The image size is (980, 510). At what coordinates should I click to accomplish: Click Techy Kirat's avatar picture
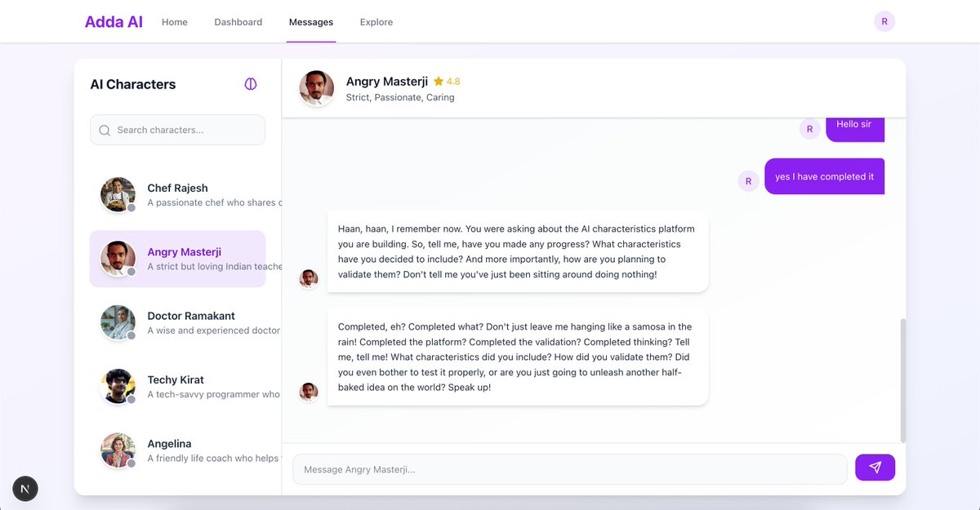118,386
